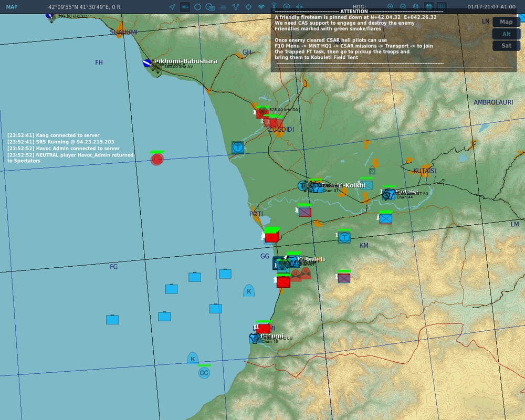Click the HDG: heading label
Image resolution: width=525 pixels, height=420 pixels.
click(x=359, y=7)
